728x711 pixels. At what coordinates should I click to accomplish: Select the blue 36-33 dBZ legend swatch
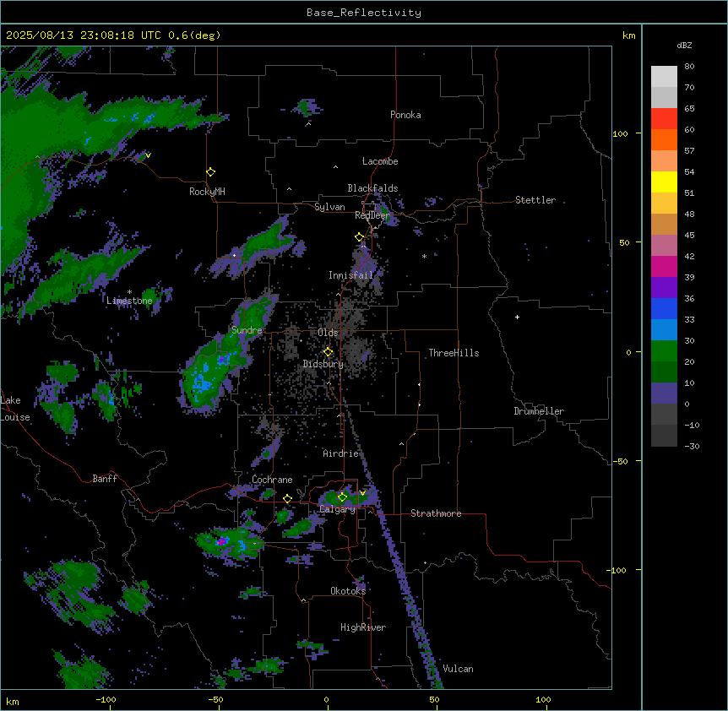[664, 308]
